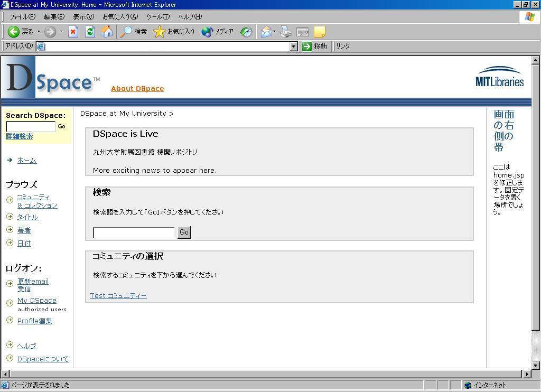Click the green Go (移動) arrow button
Viewport: 541px width, 392px height.
pyautogui.click(x=314, y=46)
